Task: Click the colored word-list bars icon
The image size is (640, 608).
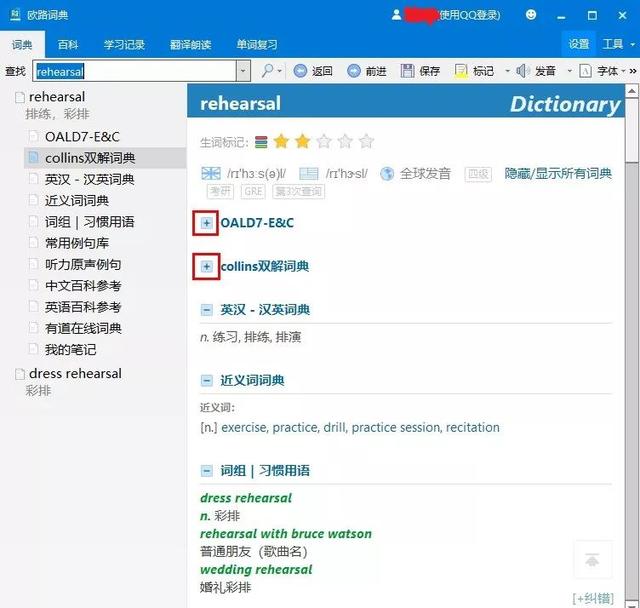Action: click(261, 142)
